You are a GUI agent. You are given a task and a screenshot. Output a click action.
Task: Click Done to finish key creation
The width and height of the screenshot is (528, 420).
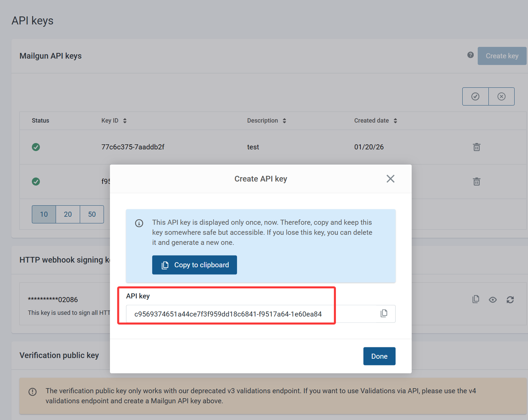pos(379,356)
